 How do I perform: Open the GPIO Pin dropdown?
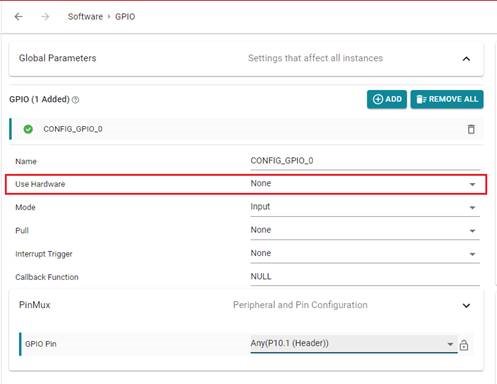[x=354, y=344]
